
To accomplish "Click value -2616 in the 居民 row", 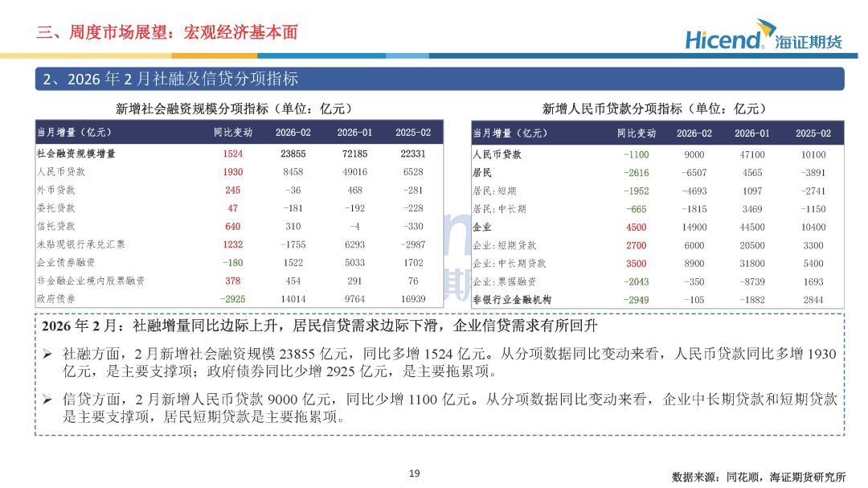I will (x=636, y=172).
